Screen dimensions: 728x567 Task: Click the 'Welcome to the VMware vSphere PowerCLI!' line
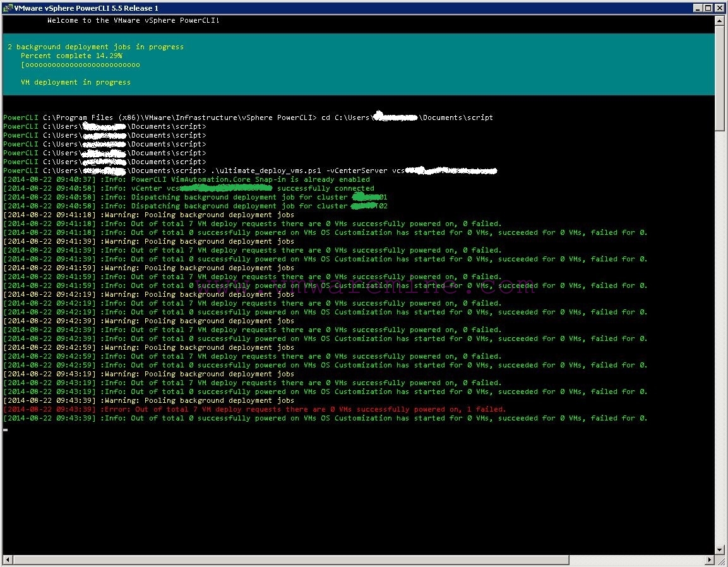pos(133,20)
